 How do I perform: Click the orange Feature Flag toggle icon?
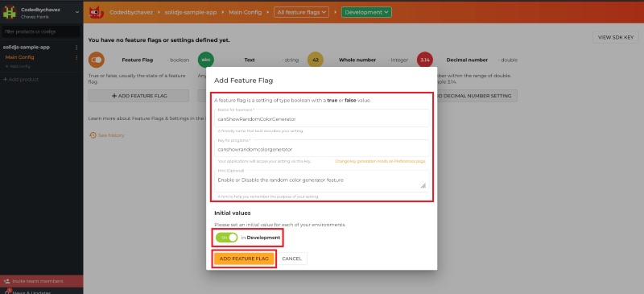point(97,60)
